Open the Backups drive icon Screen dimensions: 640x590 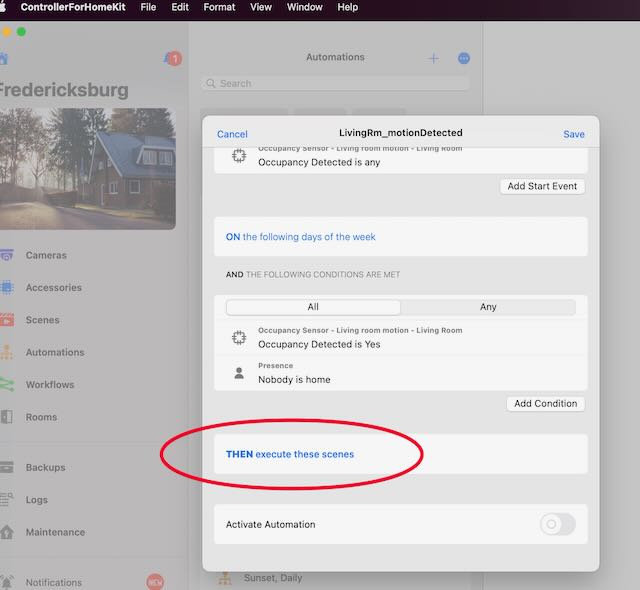tap(7, 467)
